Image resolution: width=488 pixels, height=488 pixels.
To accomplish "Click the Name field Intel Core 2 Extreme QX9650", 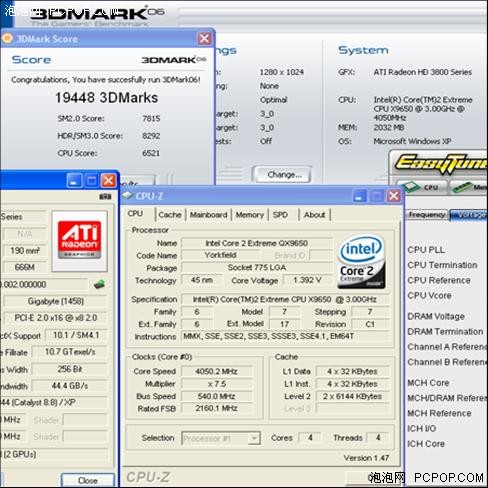I will coord(257,243).
